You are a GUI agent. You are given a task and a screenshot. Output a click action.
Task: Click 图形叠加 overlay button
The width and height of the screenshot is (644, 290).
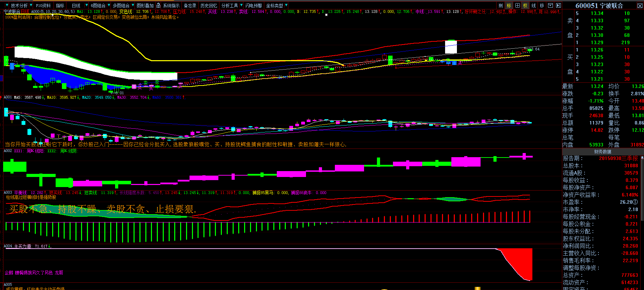coord(145,5)
